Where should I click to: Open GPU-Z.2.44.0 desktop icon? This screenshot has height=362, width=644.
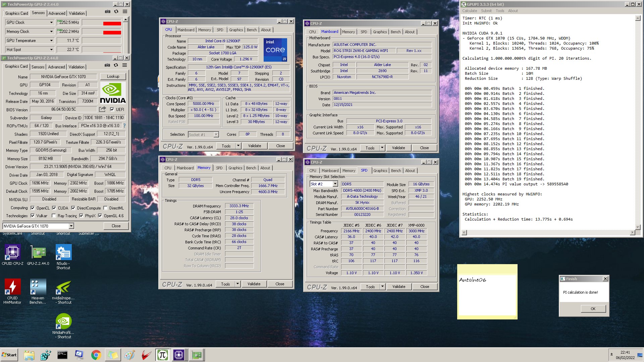coord(38,255)
